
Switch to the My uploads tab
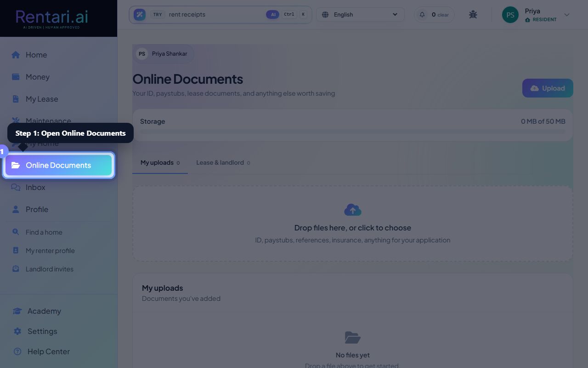pyautogui.click(x=160, y=162)
